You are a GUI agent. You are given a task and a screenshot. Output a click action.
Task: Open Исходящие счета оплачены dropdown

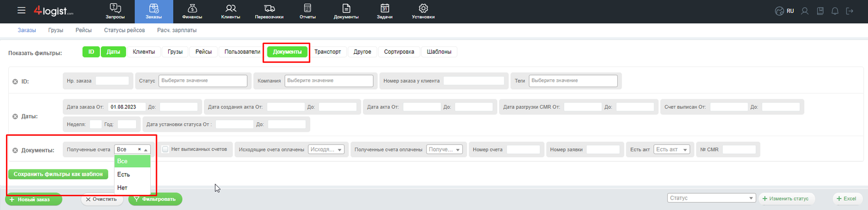pos(326,150)
